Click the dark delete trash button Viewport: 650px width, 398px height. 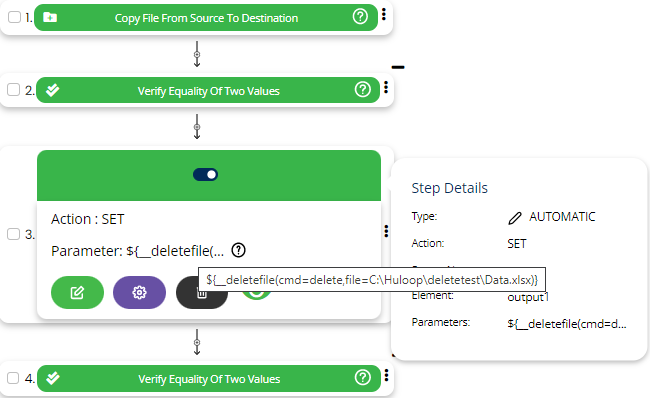point(201,293)
